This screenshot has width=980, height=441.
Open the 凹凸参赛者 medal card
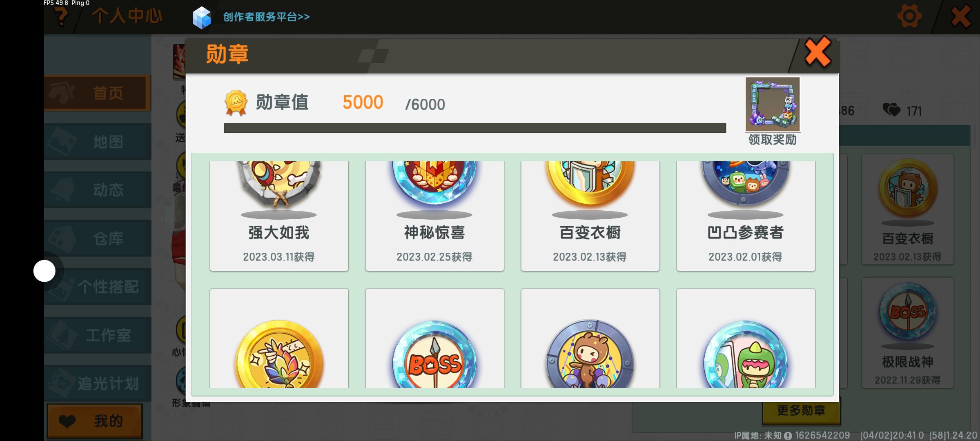click(x=746, y=216)
